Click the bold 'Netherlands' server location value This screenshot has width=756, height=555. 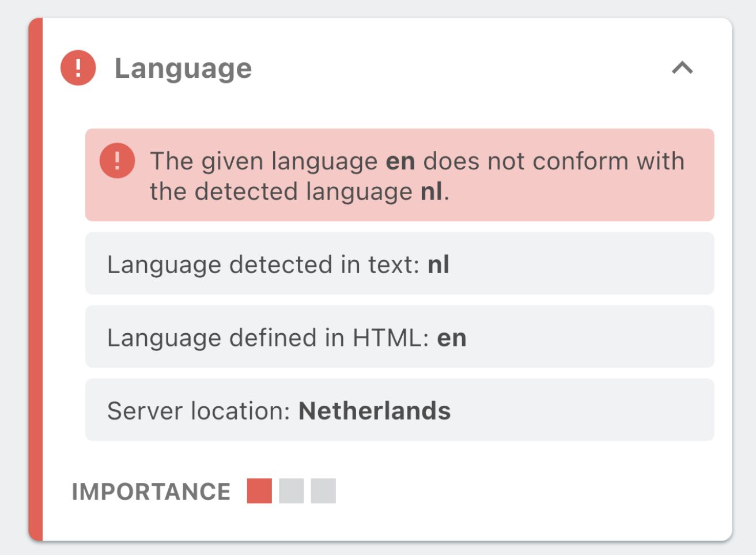tap(375, 411)
